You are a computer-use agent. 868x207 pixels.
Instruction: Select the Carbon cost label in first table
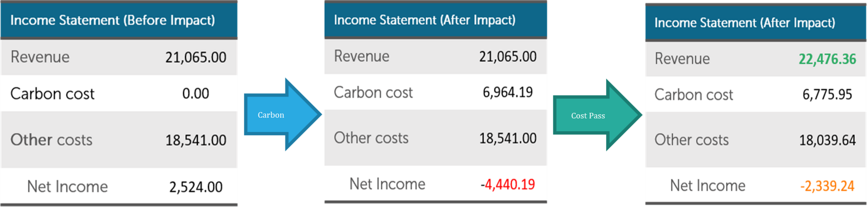click(x=52, y=94)
